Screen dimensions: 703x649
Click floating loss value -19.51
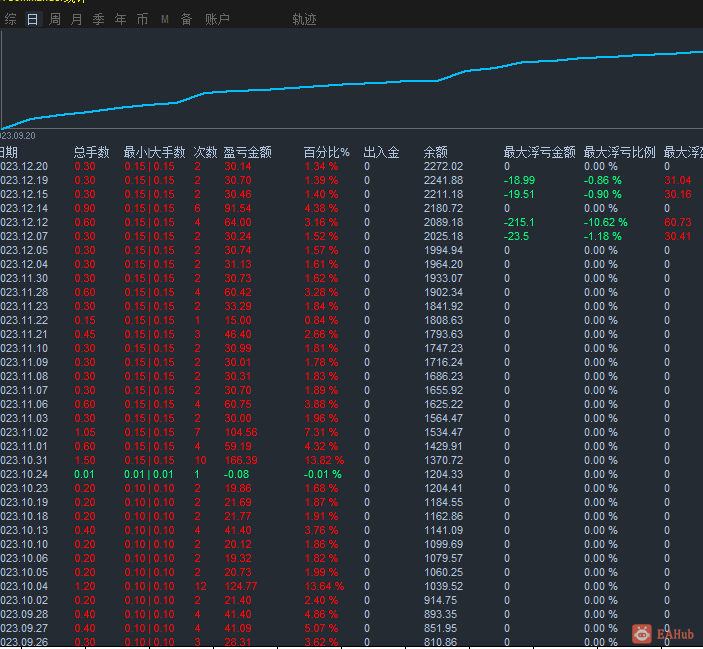[519, 194]
